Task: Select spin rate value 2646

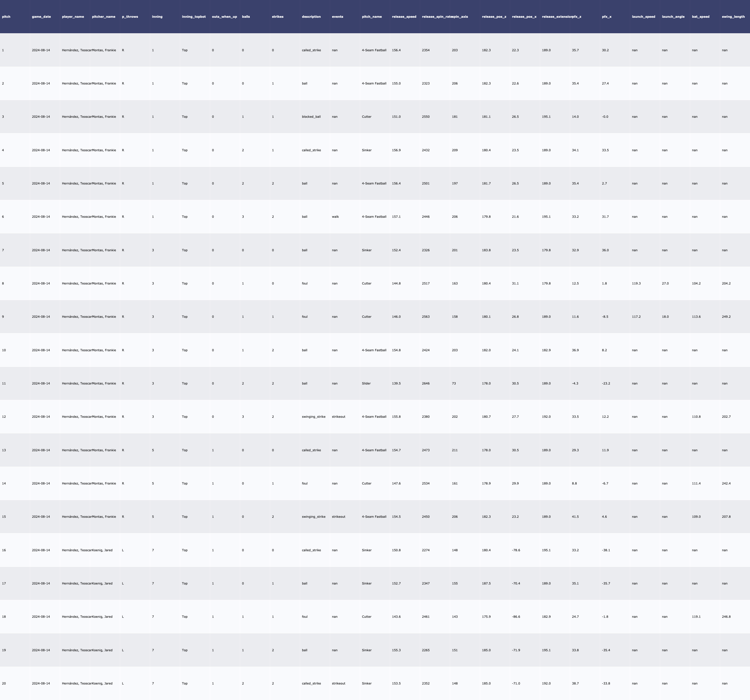Action: [x=425, y=383]
